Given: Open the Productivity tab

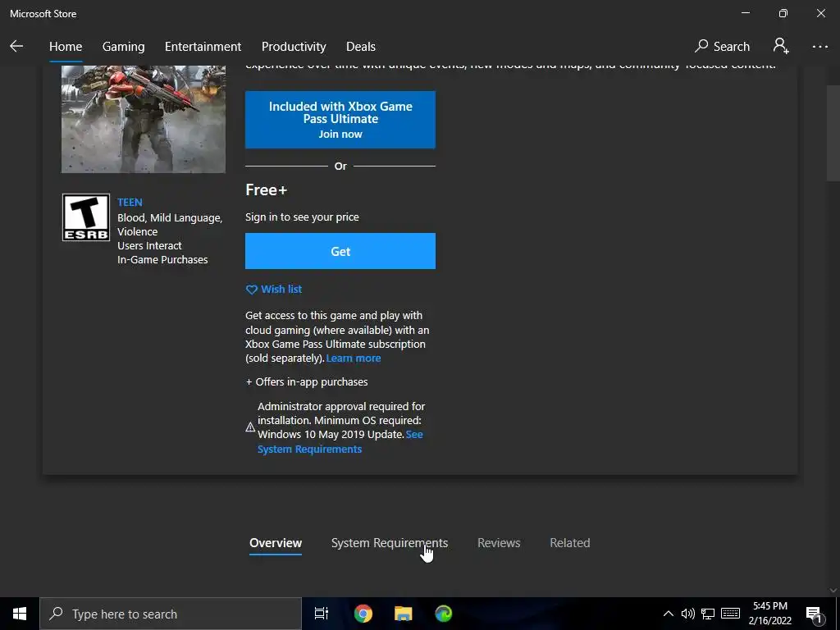Looking at the screenshot, I should [294, 47].
